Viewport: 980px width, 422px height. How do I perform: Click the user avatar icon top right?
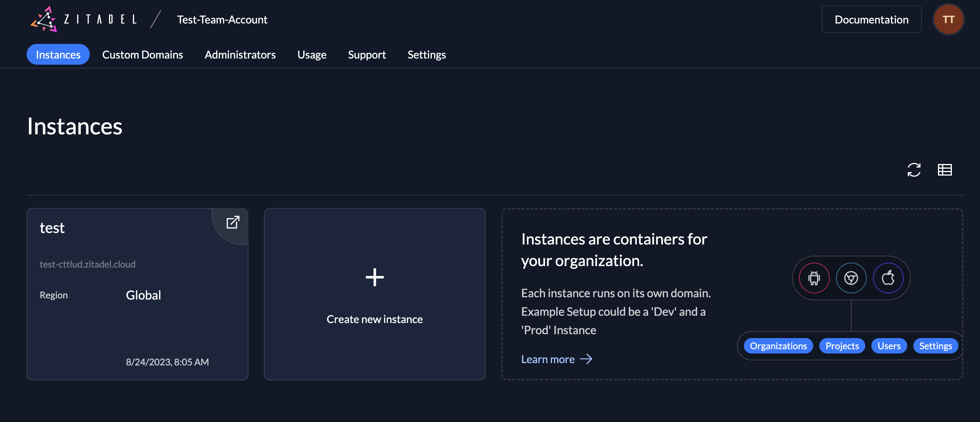pyautogui.click(x=948, y=19)
